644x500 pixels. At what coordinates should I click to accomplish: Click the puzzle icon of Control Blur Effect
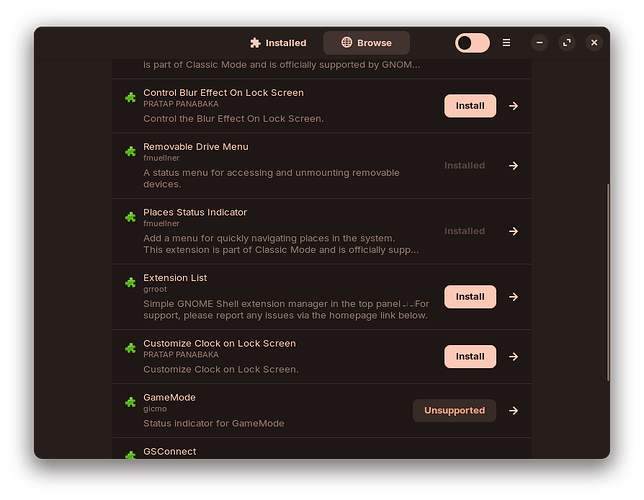pos(131,98)
